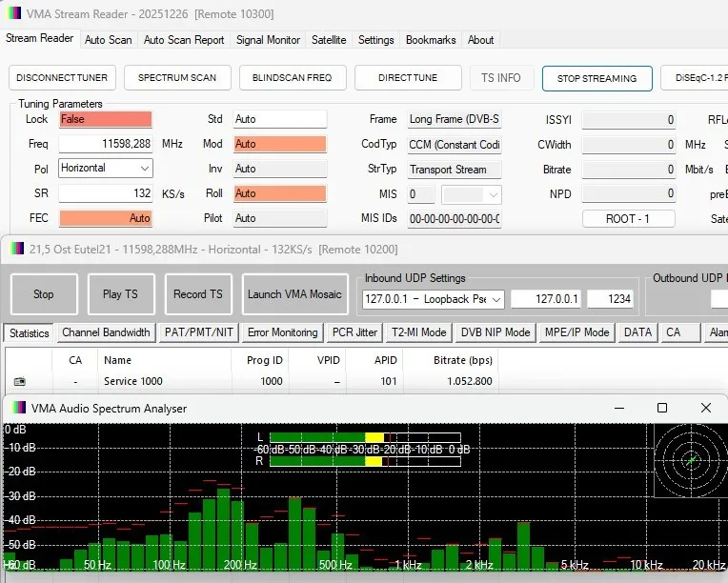Click the BLINDSCAN FREQ button
This screenshot has width=728, height=583.
[x=292, y=77]
